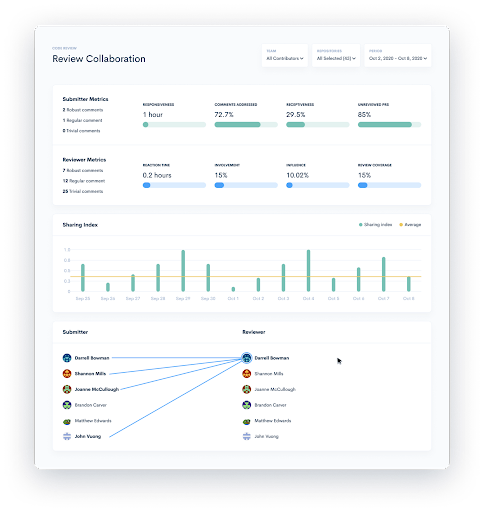This screenshot has height=512, width=484.
Task: Click the Sep 26 sharing index bar
Action: 108,287
